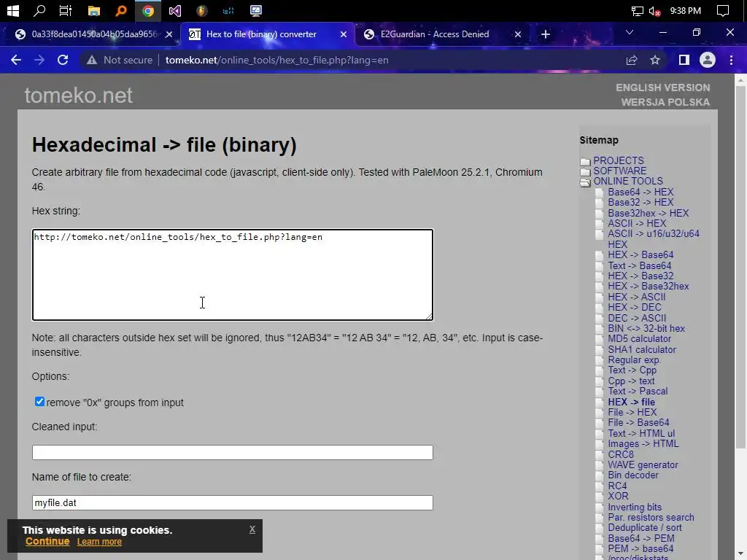Open the orange search app in taskbar

click(121, 10)
